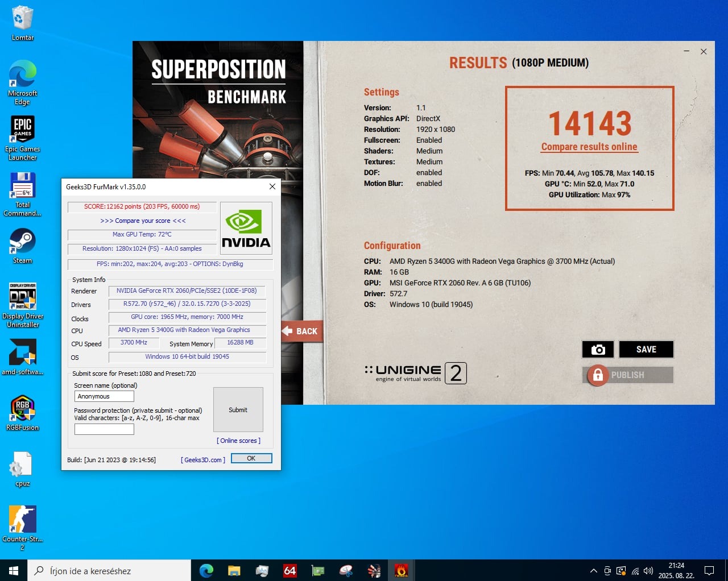Image resolution: width=728 pixels, height=581 pixels.
Task: Go BACK in Superposition benchmark
Action: click(x=301, y=331)
